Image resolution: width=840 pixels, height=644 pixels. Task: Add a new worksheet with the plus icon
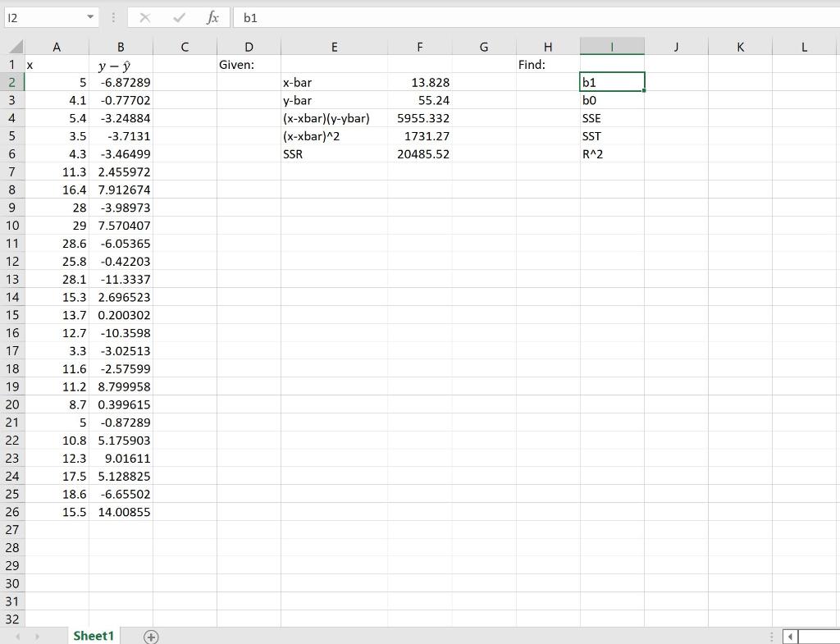coord(151,636)
